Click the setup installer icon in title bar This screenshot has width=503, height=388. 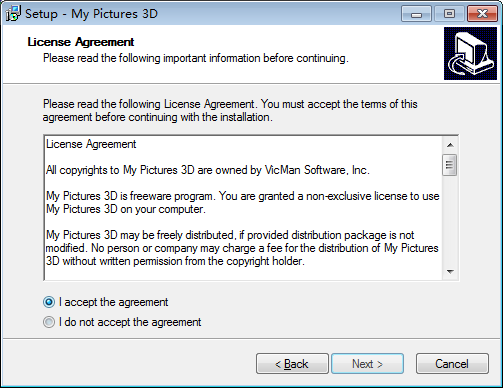tap(13, 14)
